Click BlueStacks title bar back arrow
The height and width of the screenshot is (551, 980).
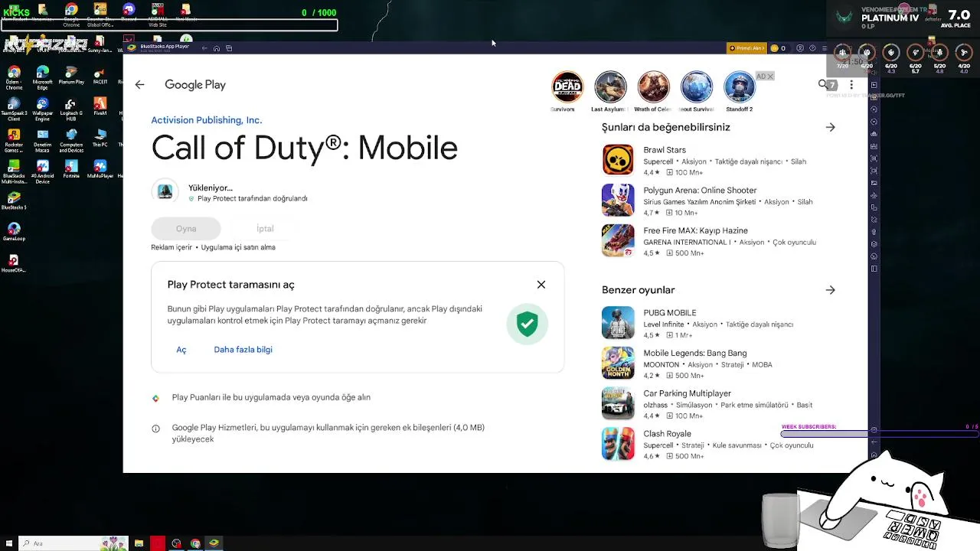click(x=204, y=48)
